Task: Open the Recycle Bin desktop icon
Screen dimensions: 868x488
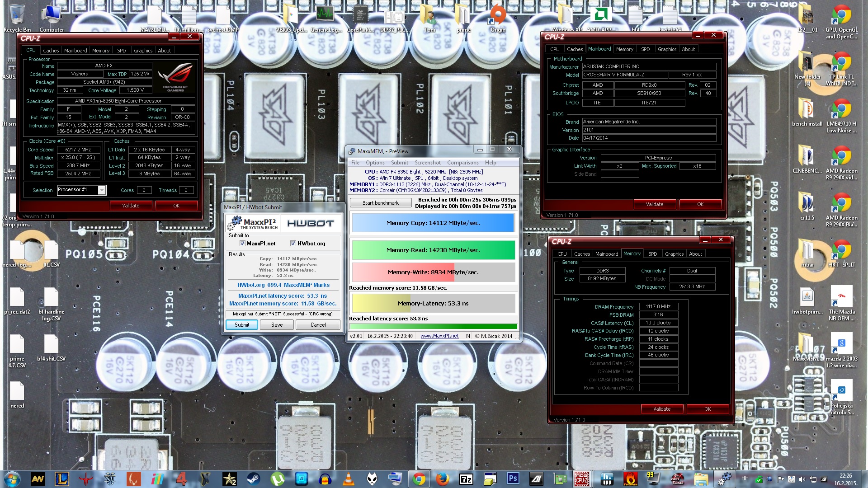Action: [17, 18]
